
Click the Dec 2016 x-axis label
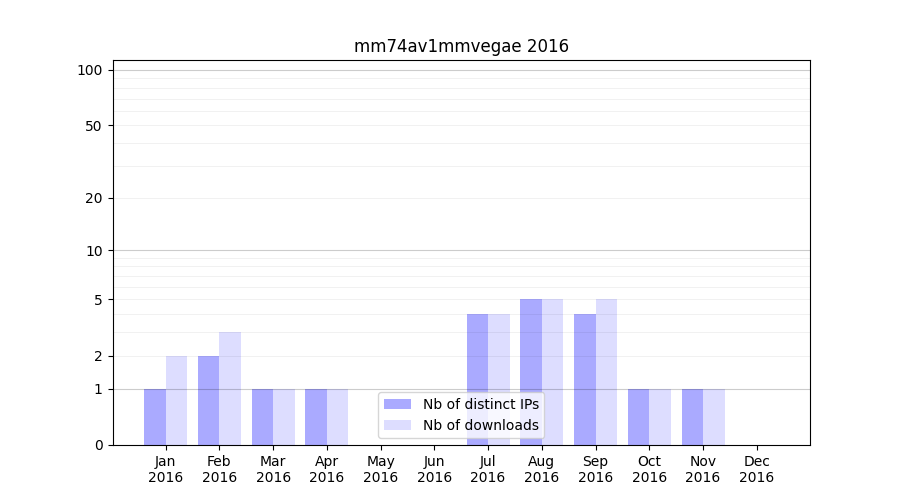tap(756, 469)
